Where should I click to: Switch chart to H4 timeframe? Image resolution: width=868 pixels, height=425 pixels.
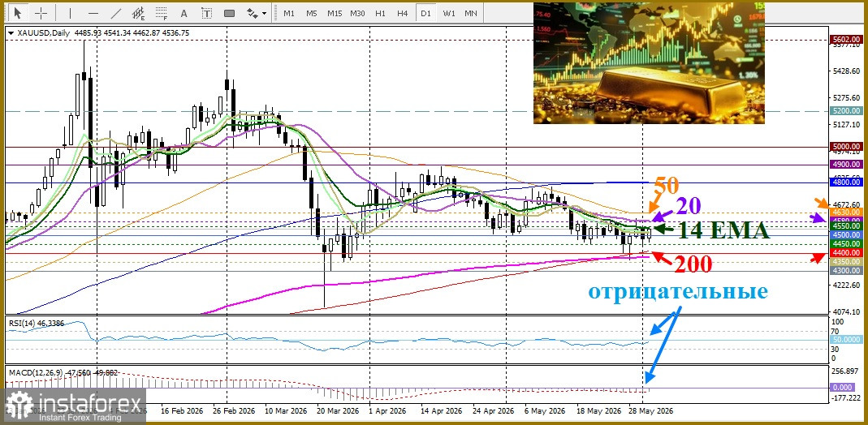point(403,13)
